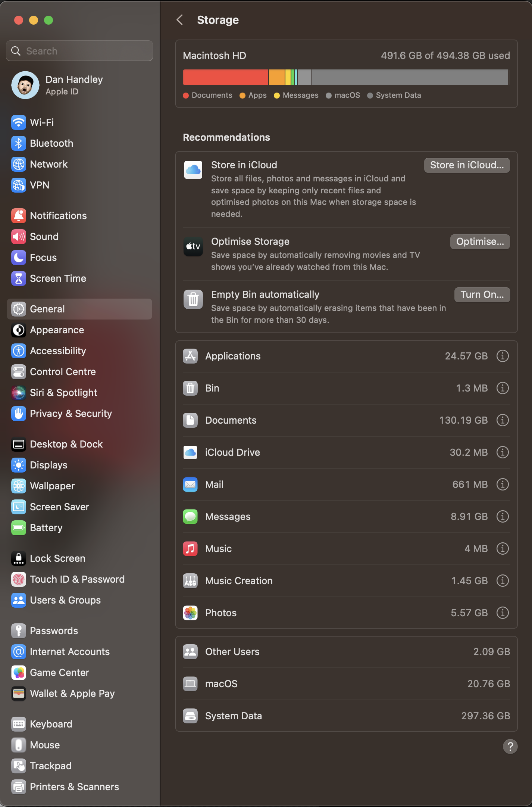Open info for Music Creation storage

point(503,580)
